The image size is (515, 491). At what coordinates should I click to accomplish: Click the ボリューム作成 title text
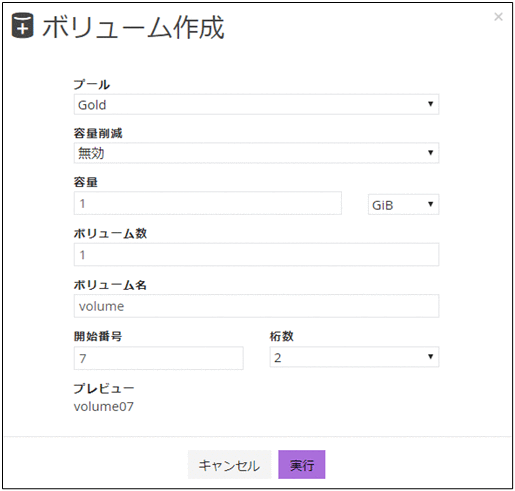(x=133, y=27)
